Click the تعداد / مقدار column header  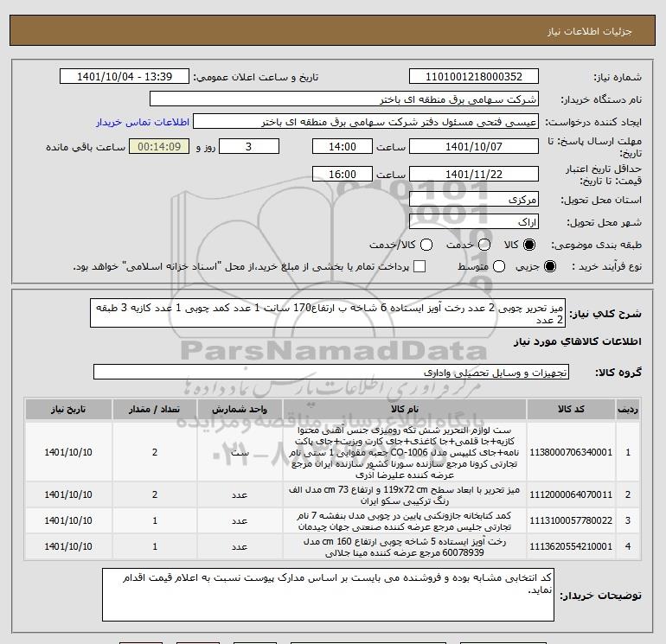(155, 409)
